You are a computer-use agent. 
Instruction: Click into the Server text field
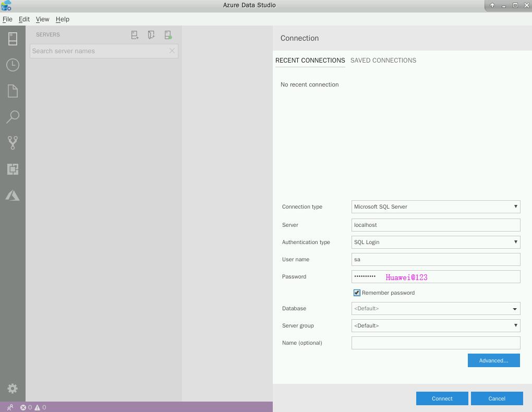pos(436,225)
